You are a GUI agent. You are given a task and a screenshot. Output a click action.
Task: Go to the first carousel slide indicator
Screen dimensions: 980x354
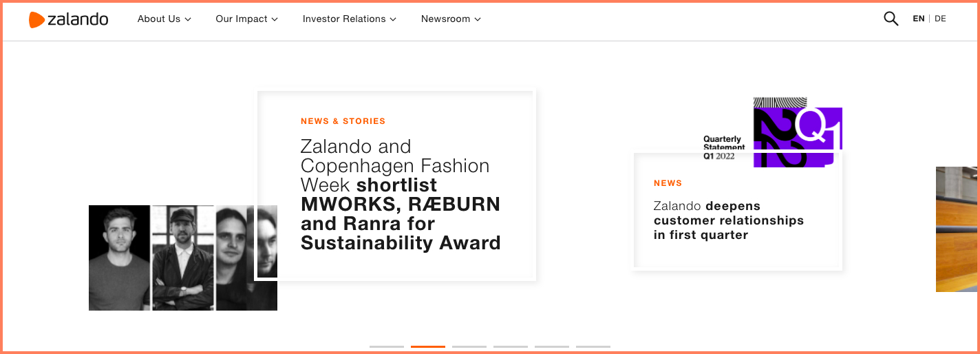pyautogui.click(x=387, y=346)
